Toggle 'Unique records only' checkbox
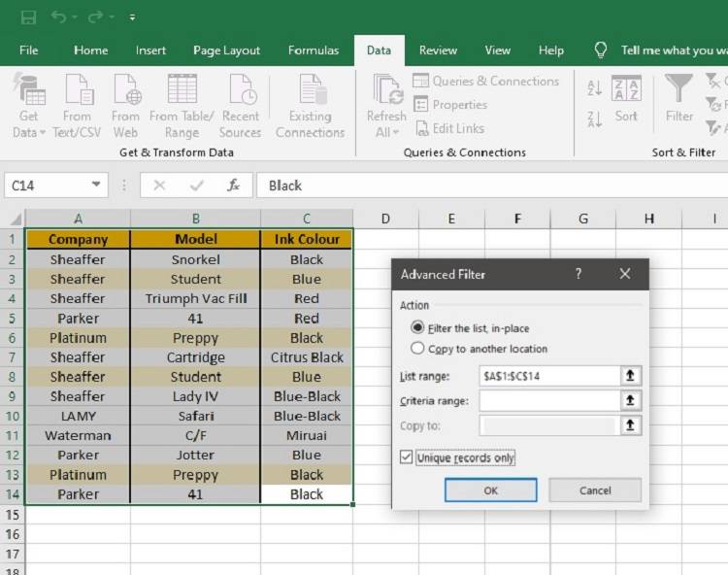The image size is (728, 575). point(407,457)
